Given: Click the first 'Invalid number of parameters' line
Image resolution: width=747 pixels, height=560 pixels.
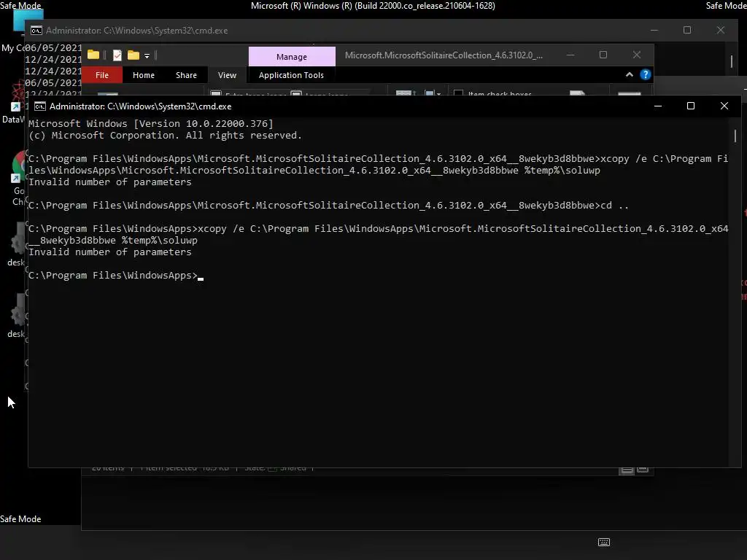Looking at the screenshot, I should click(110, 182).
